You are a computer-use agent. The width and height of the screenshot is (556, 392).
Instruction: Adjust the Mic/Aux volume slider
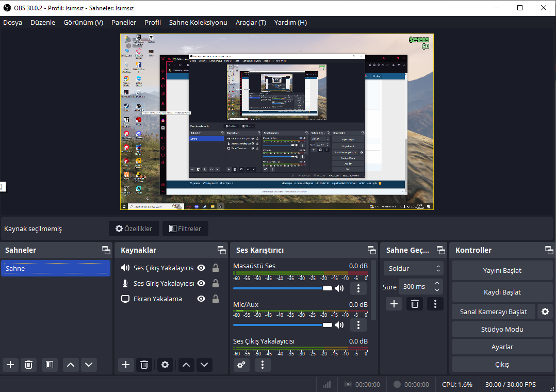283,324
